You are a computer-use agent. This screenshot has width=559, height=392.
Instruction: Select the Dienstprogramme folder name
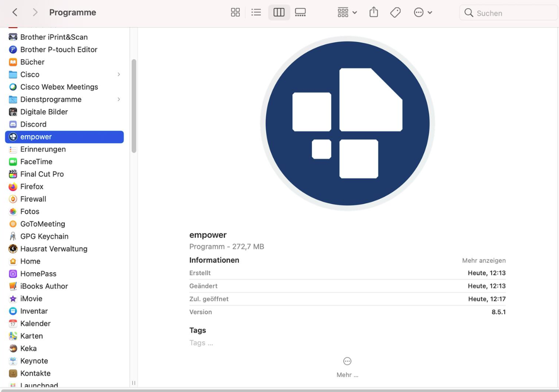(51, 99)
